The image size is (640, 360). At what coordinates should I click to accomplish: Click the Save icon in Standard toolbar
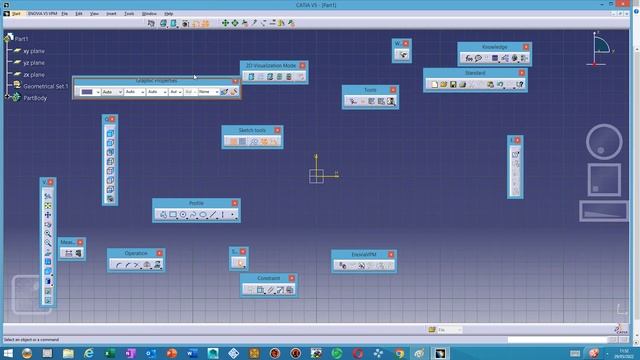(453, 84)
